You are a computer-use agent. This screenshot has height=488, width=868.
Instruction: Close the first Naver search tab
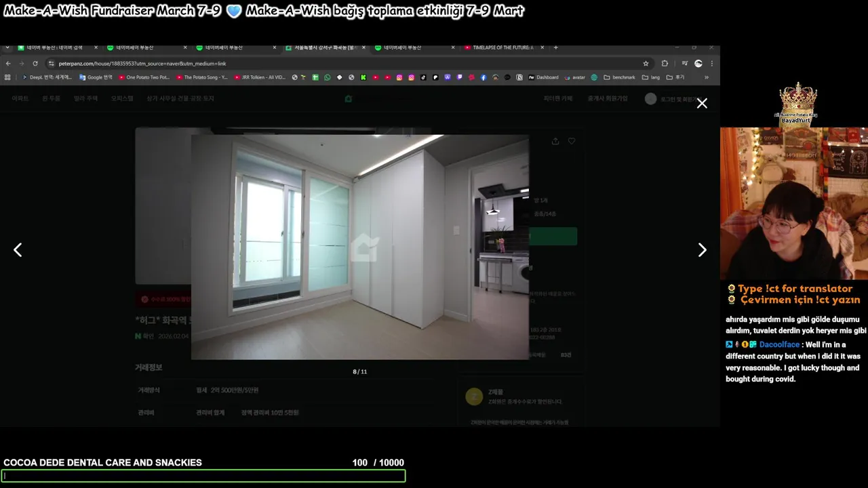pos(96,47)
